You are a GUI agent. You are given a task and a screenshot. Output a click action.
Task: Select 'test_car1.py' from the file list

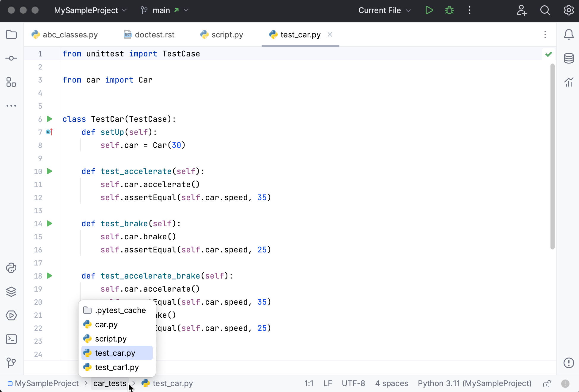tap(117, 368)
